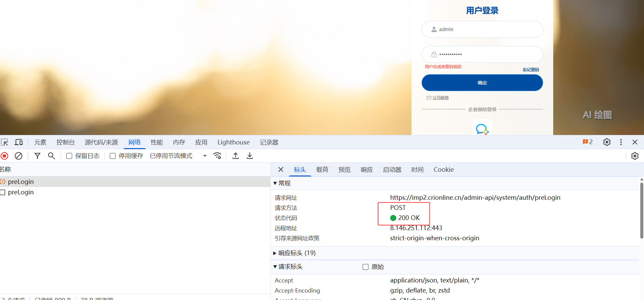Switch to the 载荷 tab
The image size is (644, 300).
322,170
